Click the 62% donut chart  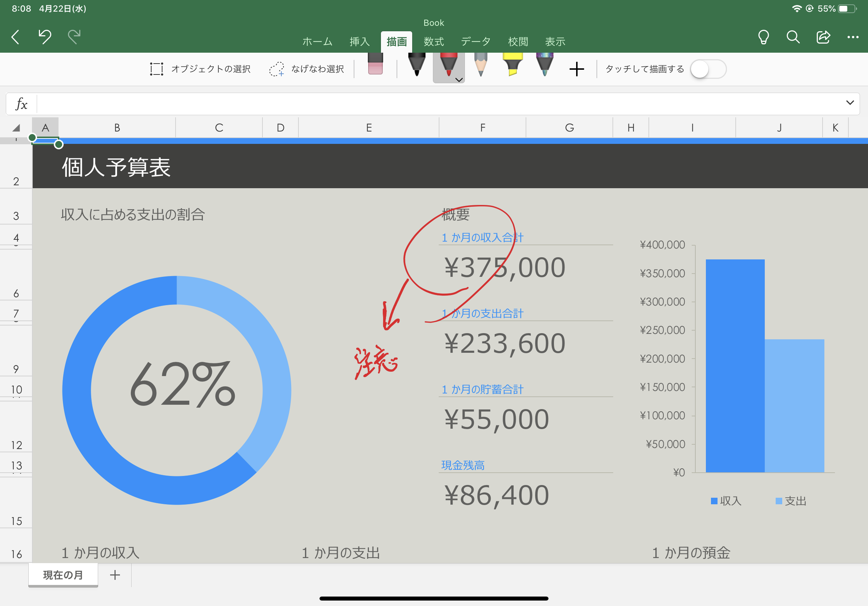point(177,390)
